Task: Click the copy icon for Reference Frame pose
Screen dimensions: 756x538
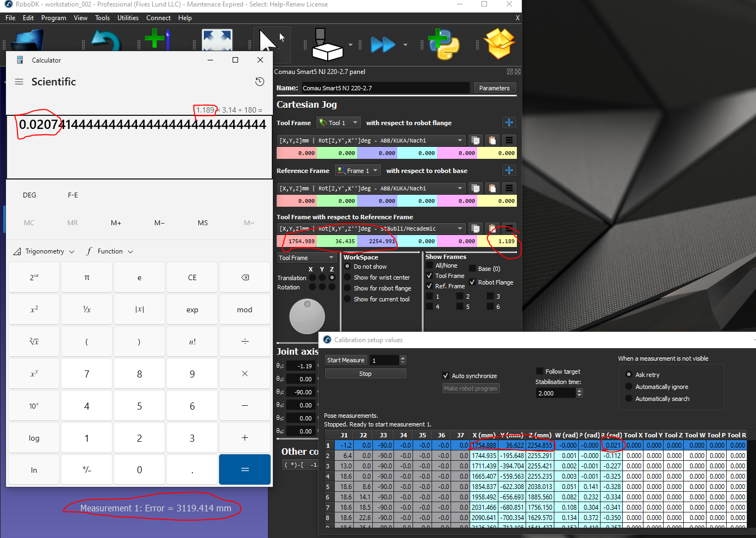Action: coord(476,188)
